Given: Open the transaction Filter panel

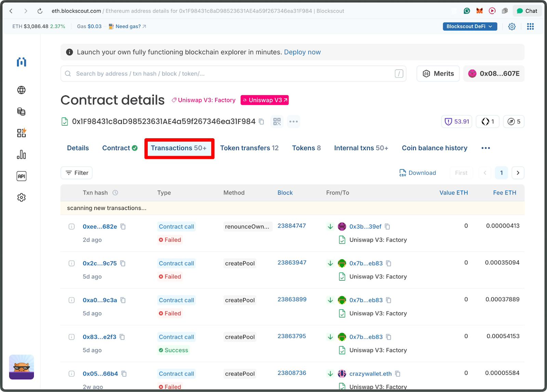Looking at the screenshot, I should coord(76,173).
